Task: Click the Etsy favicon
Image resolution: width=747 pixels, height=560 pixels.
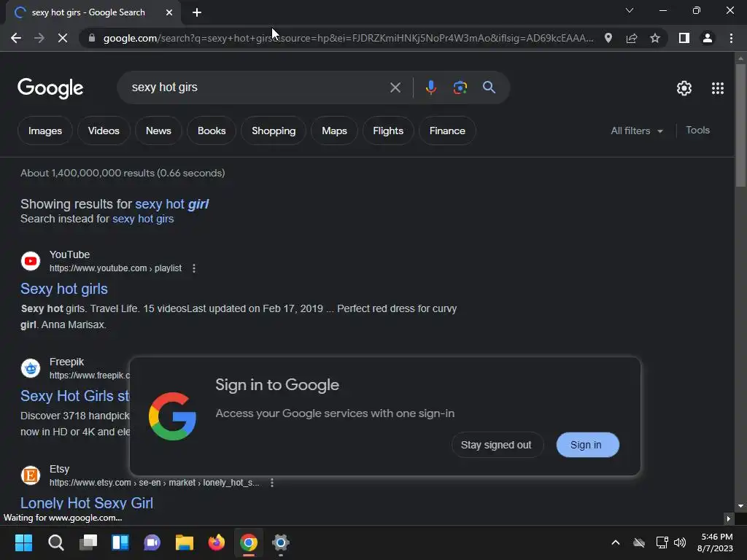Action: pos(31,475)
